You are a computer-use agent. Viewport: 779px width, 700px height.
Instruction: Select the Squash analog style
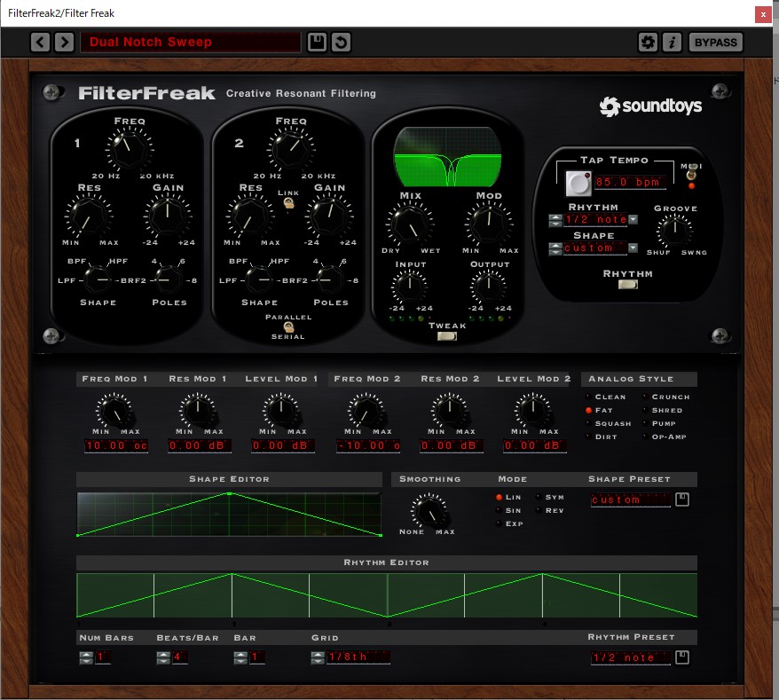(609, 424)
